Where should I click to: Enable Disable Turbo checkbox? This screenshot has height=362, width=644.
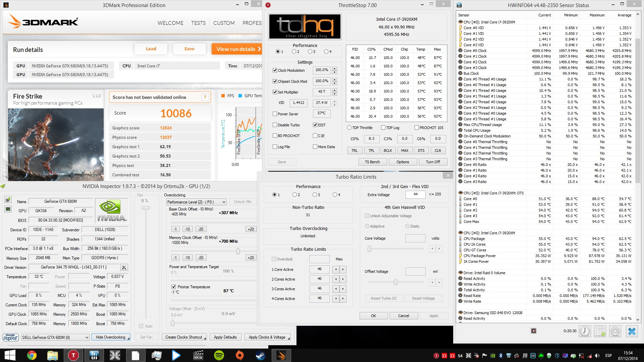coord(275,125)
